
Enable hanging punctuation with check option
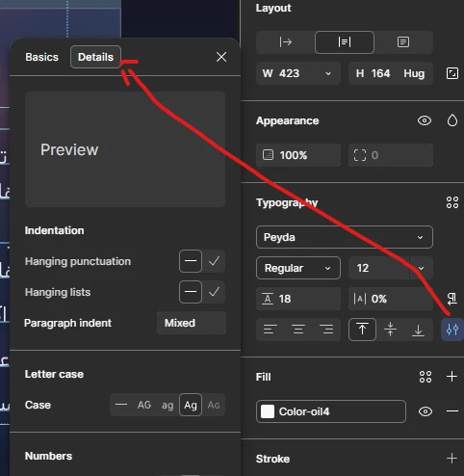pyautogui.click(x=214, y=261)
